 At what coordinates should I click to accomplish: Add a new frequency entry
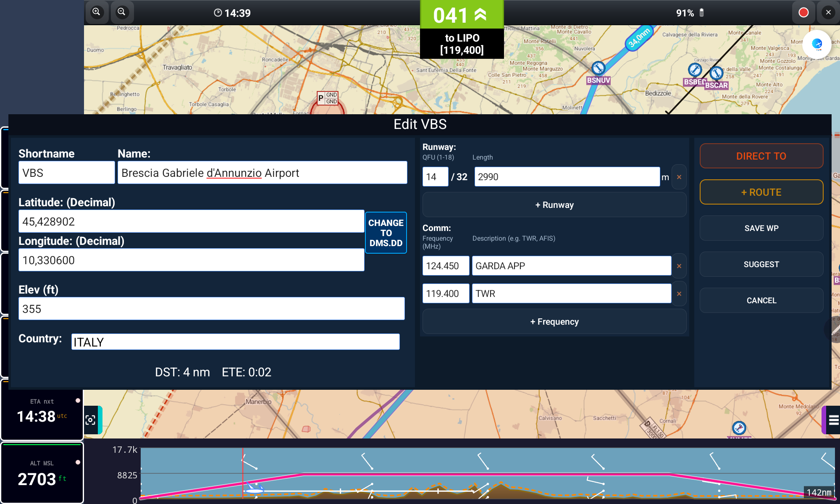(554, 322)
